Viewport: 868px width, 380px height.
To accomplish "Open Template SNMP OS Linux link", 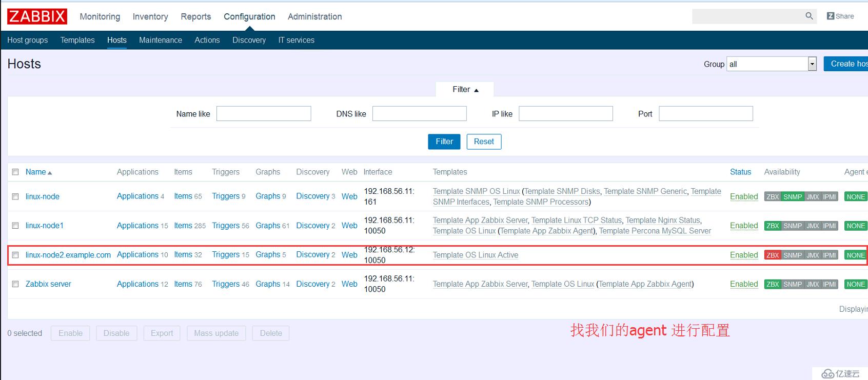I will pyautogui.click(x=476, y=191).
